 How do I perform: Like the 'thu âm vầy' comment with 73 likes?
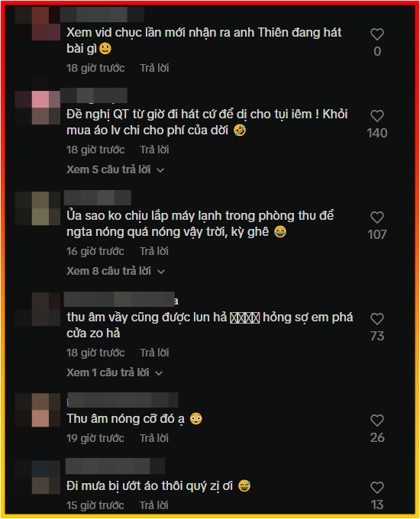(377, 319)
